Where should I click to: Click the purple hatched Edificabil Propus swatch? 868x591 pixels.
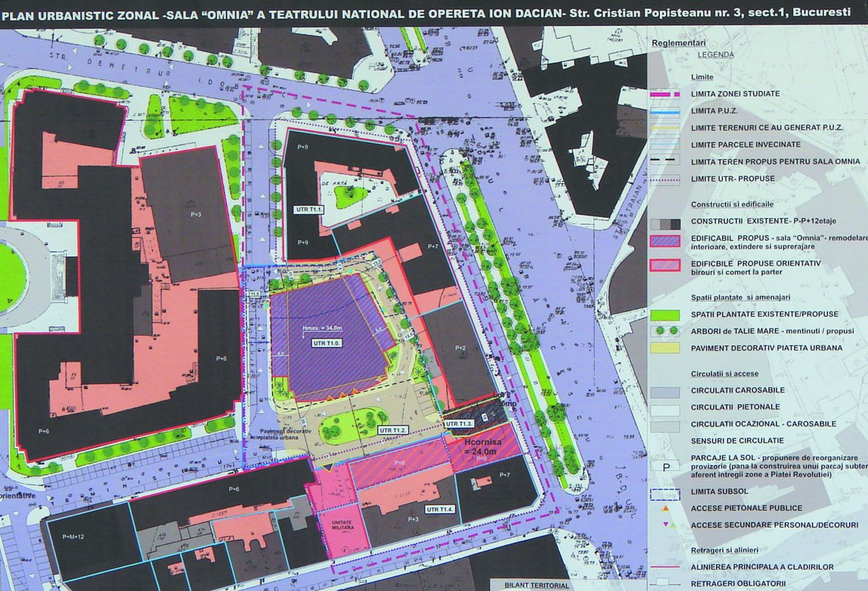pos(665,240)
